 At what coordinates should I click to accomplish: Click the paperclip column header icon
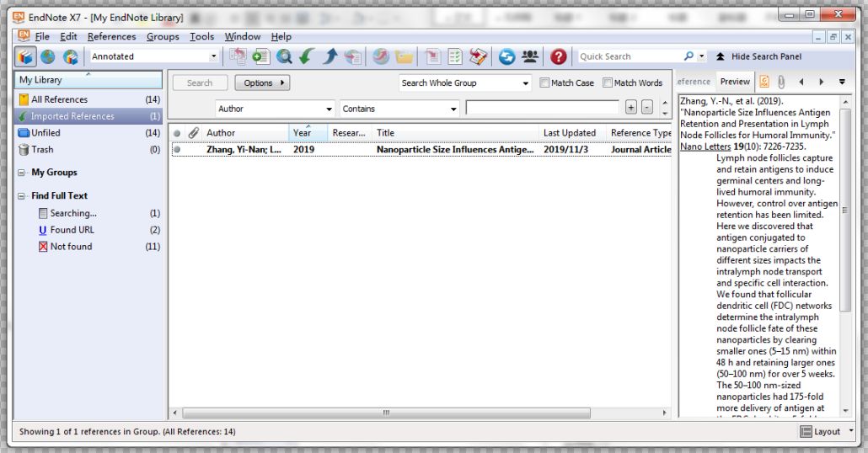(x=193, y=133)
